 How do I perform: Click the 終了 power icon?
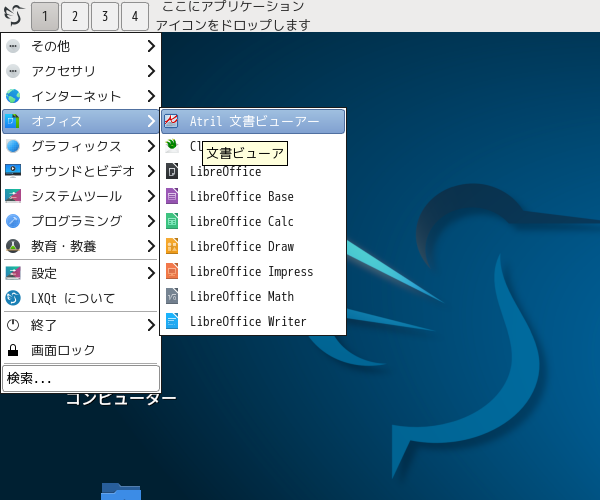pyautogui.click(x=13, y=325)
